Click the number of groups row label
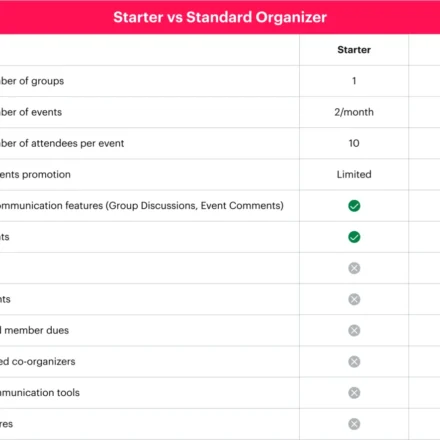440x440 pixels. click(x=32, y=81)
